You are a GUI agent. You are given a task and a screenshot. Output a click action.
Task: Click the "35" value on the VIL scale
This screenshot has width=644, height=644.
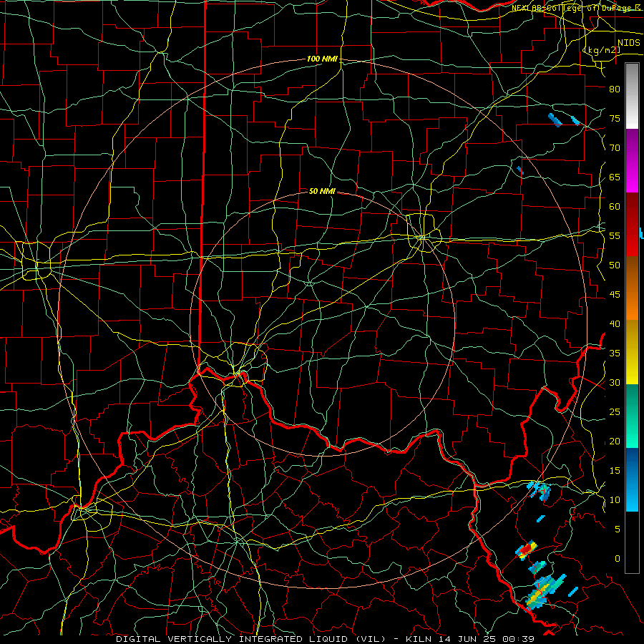[x=615, y=353]
